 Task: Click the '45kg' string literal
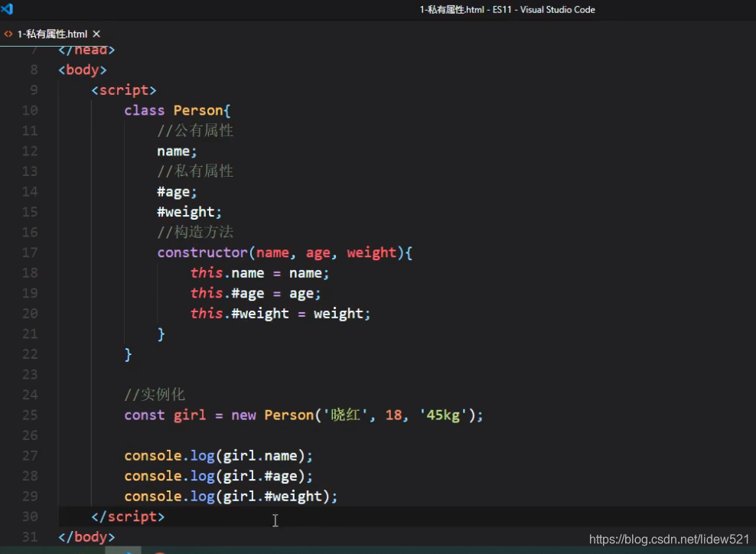[x=443, y=415]
